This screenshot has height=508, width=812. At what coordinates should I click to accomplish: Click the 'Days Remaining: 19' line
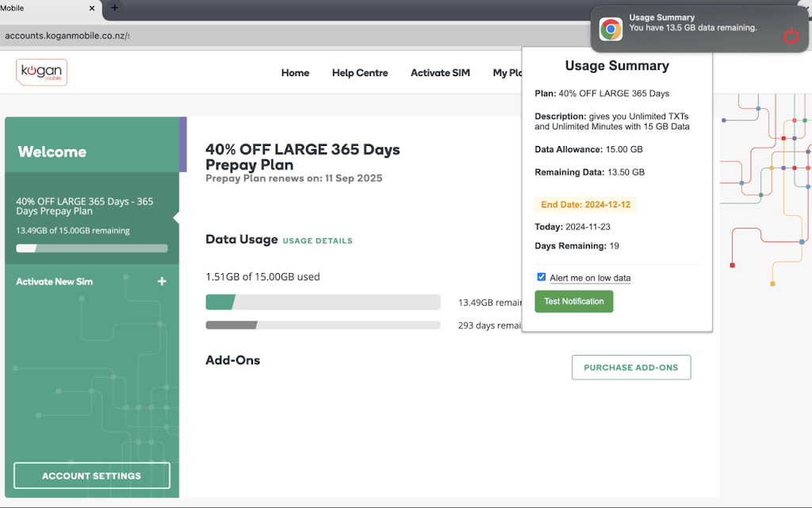[x=577, y=246]
